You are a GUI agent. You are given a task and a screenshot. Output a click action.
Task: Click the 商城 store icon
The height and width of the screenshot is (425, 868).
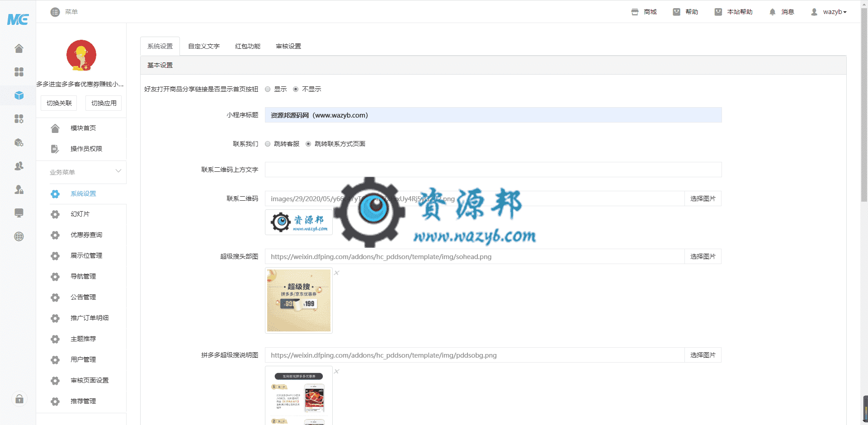[x=635, y=12]
